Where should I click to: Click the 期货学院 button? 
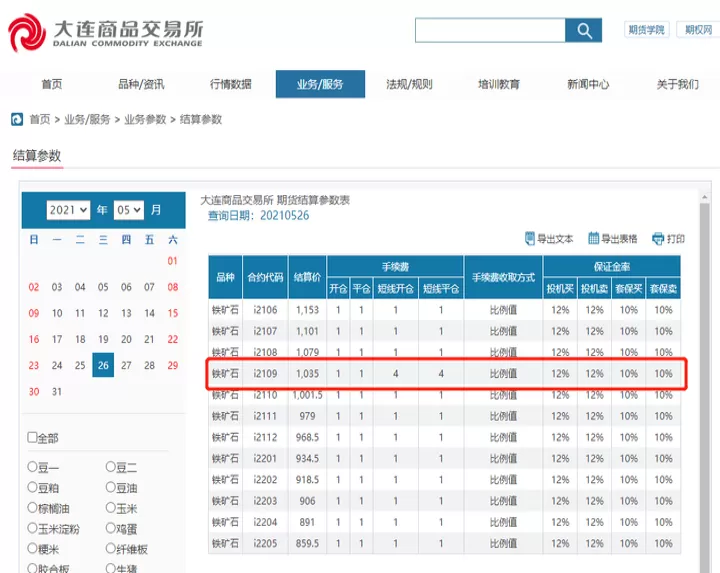point(647,30)
